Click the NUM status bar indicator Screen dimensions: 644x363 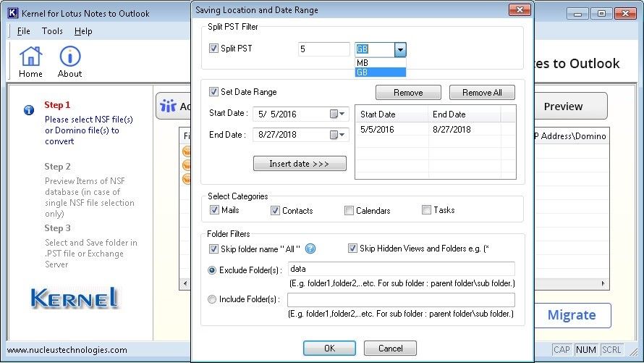click(585, 350)
